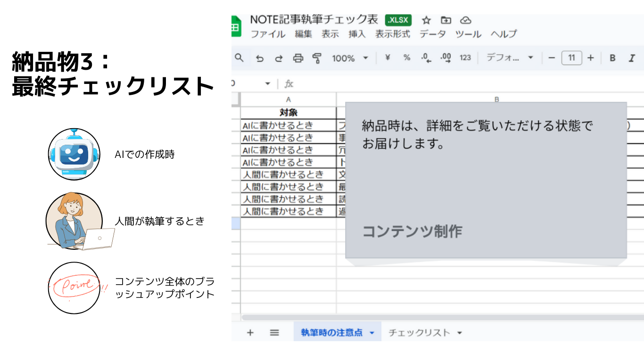Screen dimensions: 644x362
Task: Increase font size with plus button
Action: 591,58
